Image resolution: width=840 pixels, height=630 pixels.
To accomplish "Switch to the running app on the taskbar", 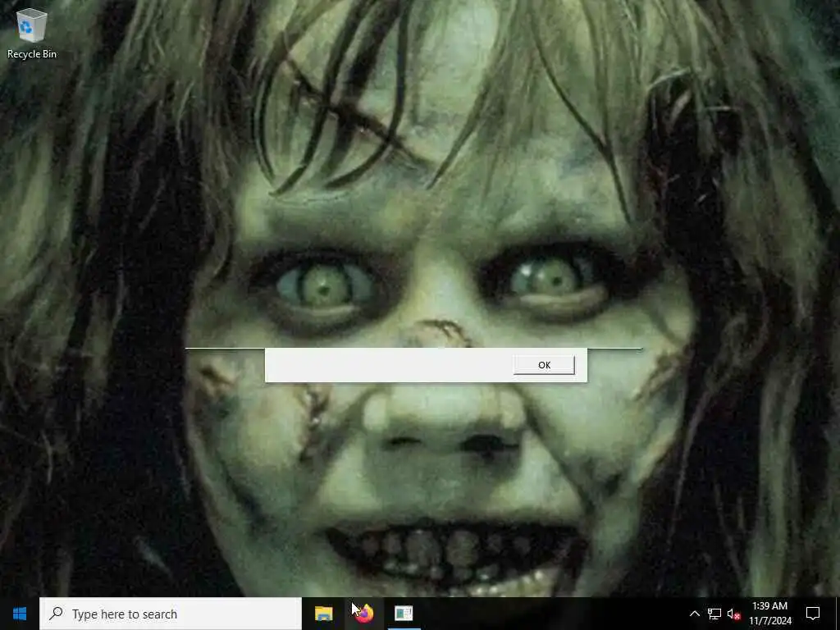I will pyautogui.click(x=404, y=614).
